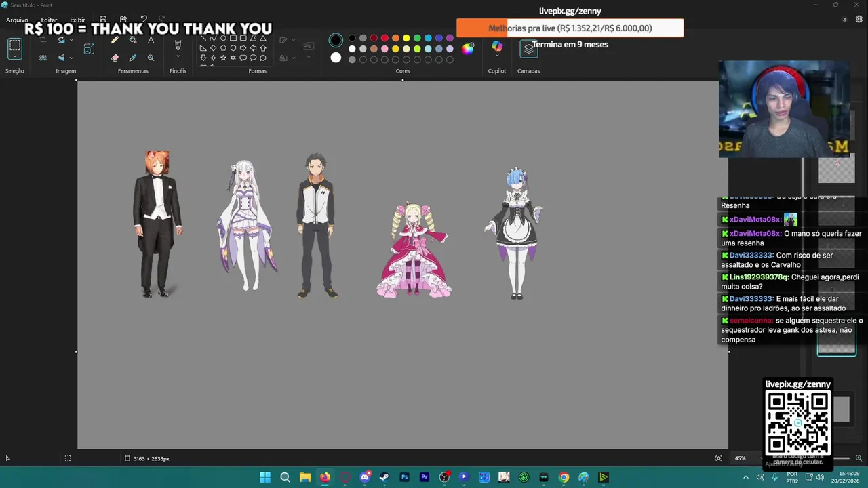
Task: Click the Save icon in title bar
Action: [103, 20]
